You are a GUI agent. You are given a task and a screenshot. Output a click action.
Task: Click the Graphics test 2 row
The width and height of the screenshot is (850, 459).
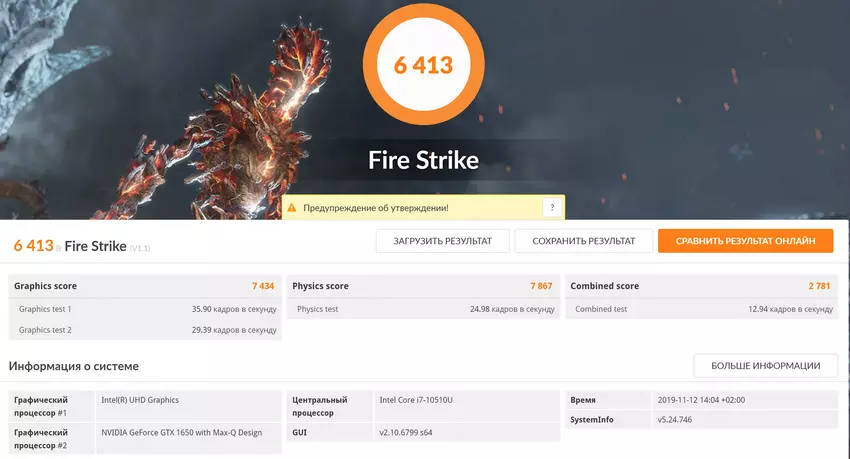pos(145,329)
